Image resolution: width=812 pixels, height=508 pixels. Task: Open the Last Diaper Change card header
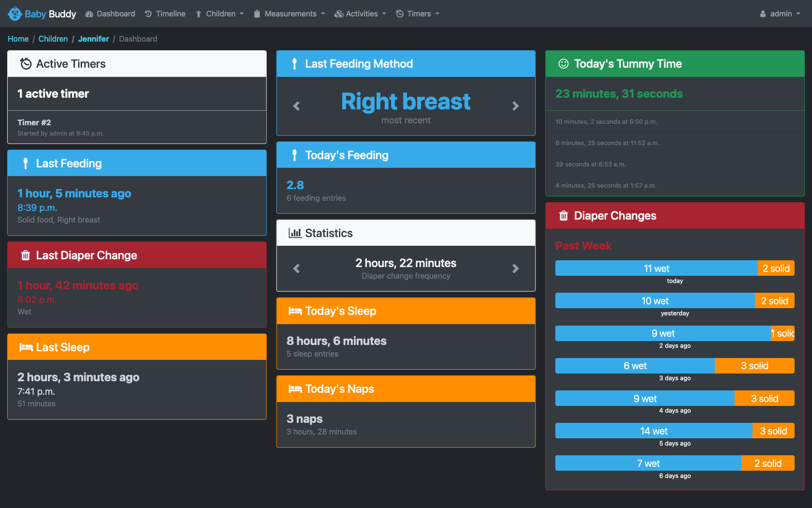(x=137, y=255)
